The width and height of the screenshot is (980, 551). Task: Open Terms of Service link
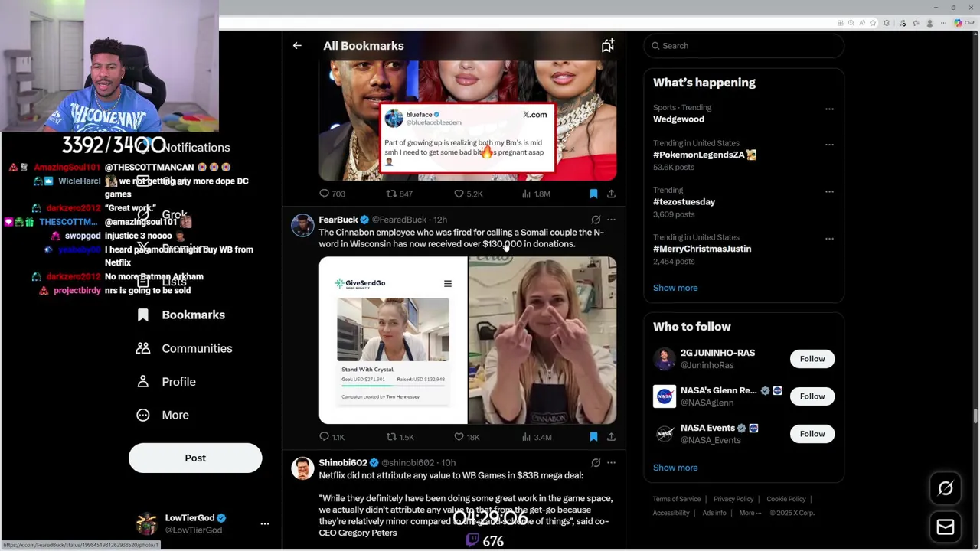click(x=677, y=499)
